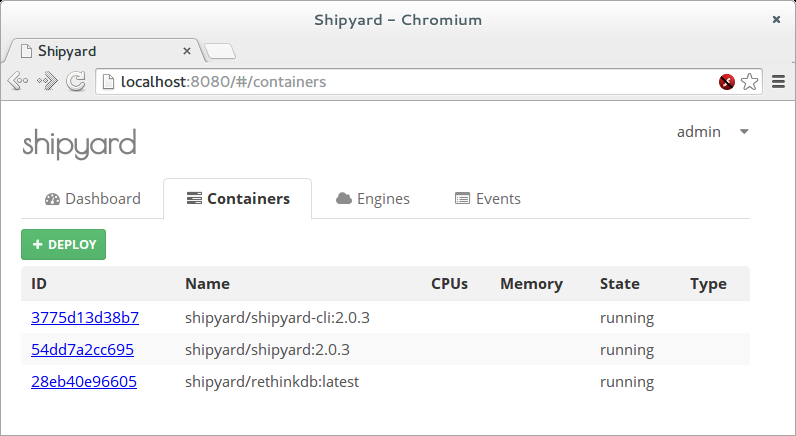This screenshot has width=796, height=436.
Task: Switch to the Dashboard tab
Action: (93, 198)
